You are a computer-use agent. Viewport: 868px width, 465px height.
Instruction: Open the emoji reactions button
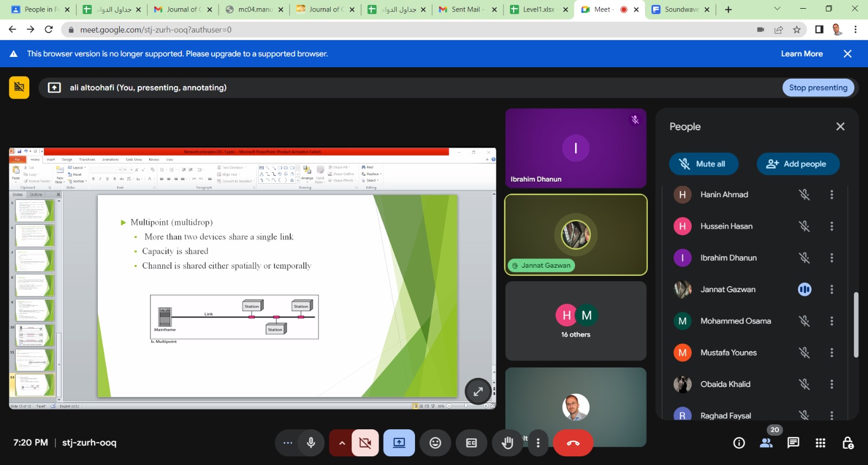435,443
